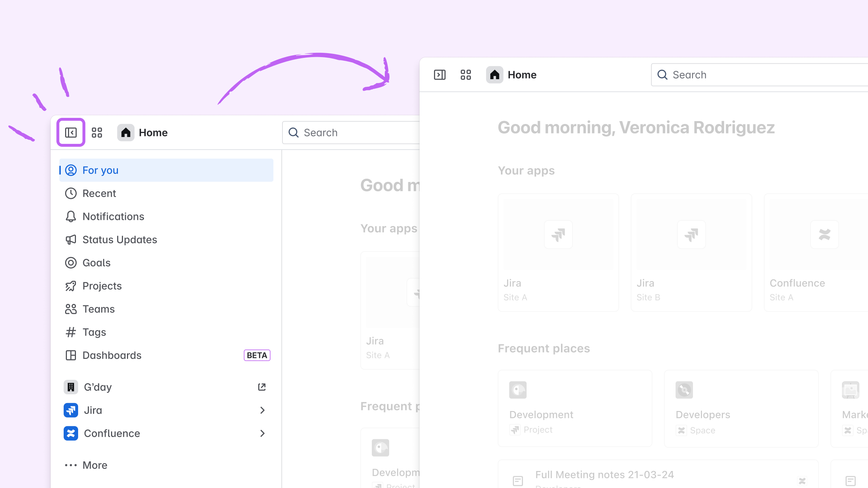The image size is (868, 488).
Task: Click the Home icon in left header
Action: click(x=126, y=133)
